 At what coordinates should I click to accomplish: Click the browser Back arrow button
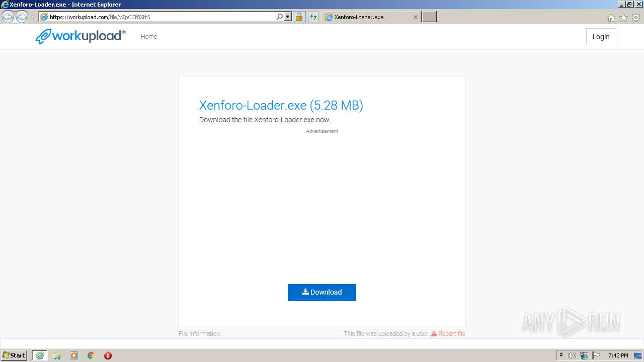(x=8, y=17)
